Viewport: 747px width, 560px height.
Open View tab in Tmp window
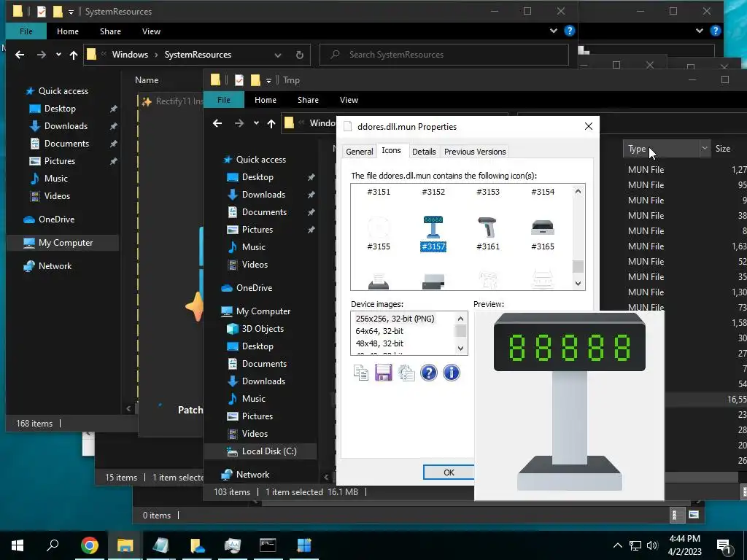pos(349,99)
